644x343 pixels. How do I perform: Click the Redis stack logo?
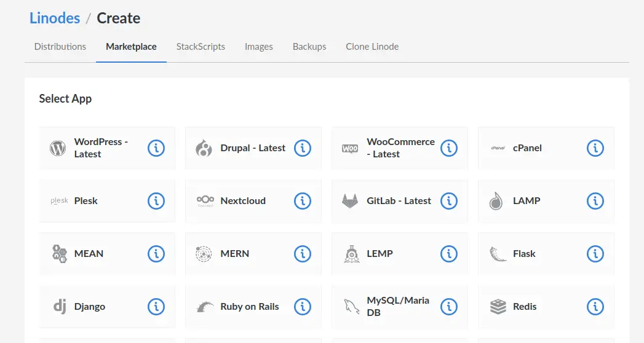[x=498, y=307]
